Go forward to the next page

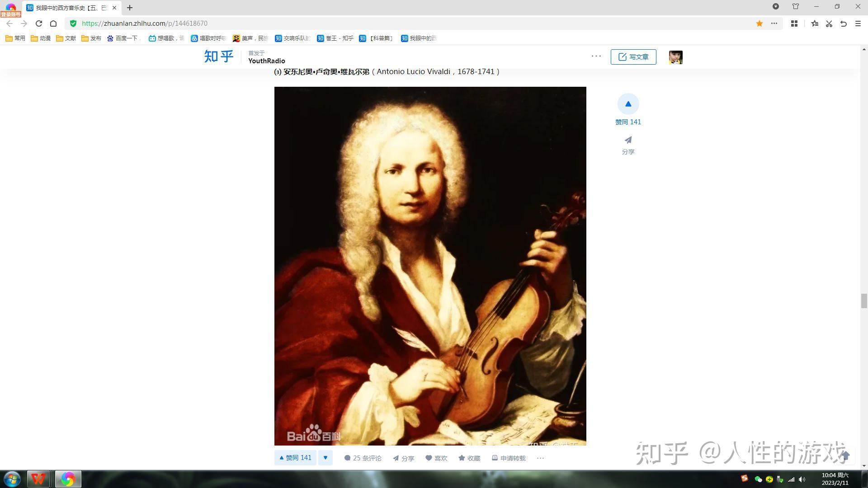point(24,23)
